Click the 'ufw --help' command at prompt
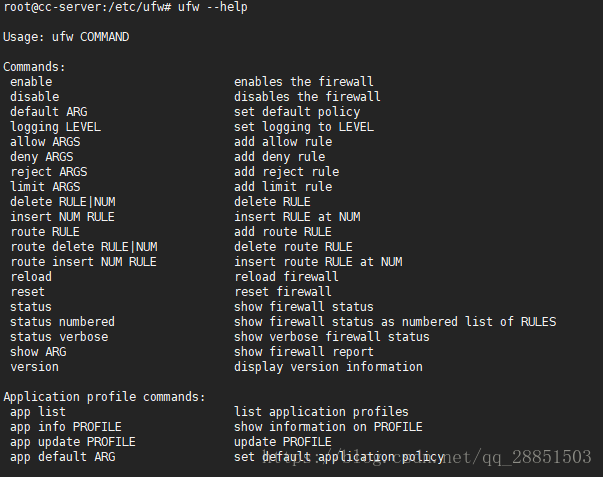603x477 pixels. (x=213, y=7)
